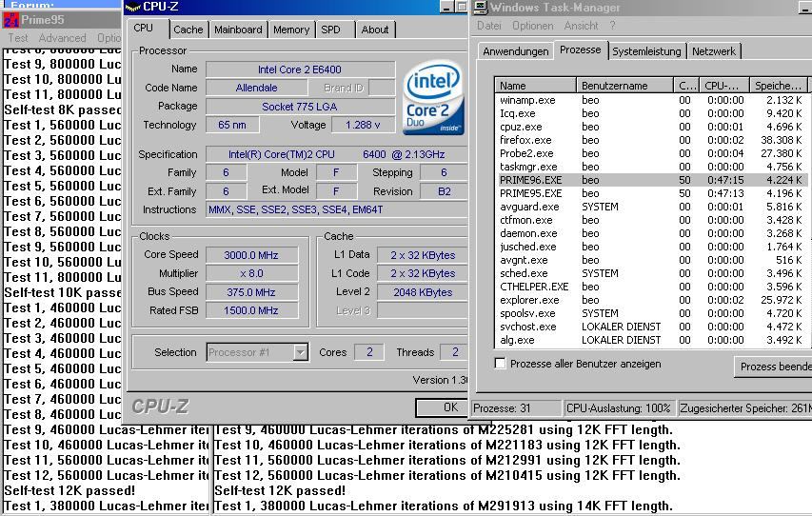812x516 pixels.
Task: Select the svchost.exe process row
Action: click(651, 327)
